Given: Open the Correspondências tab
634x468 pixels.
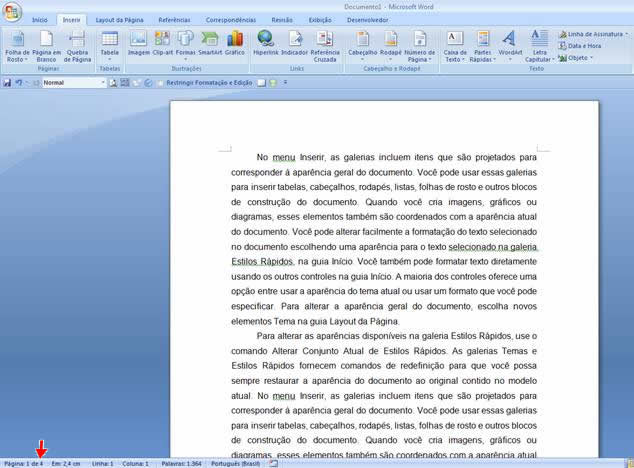Looking at the screenshot, I should tap(230, 20).
